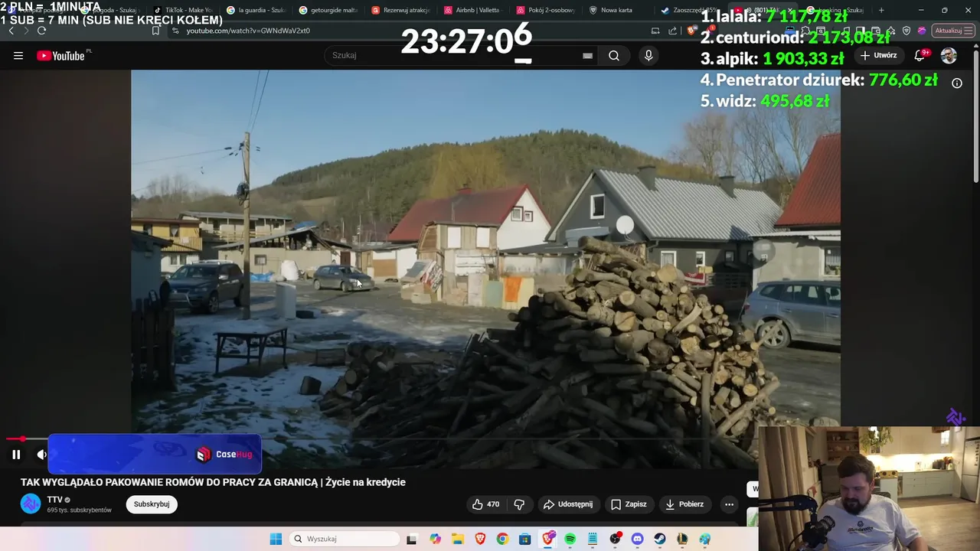Screen dimensions: 980x551
Task: Dislike the video with thumbs down
Action: pyautogui.click(x=519, y=504)
